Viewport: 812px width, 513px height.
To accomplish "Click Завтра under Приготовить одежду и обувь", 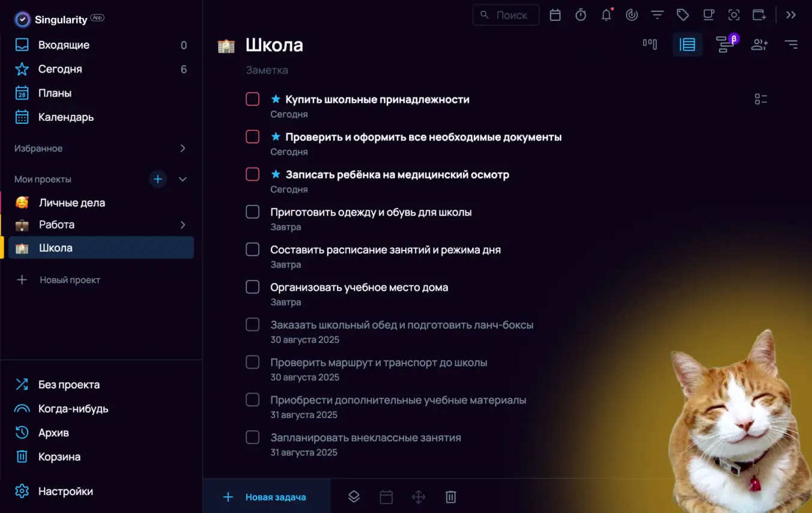I will tap(286, 227).
